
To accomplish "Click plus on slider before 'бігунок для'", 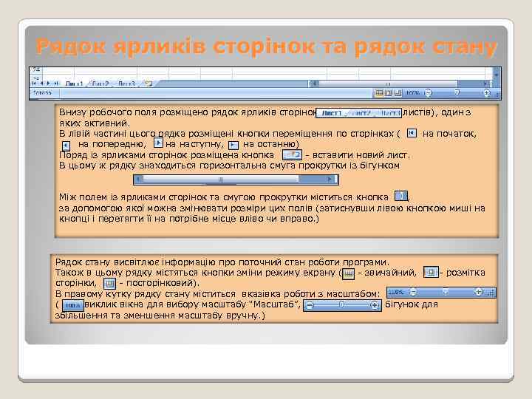I will pyautogui.click(x=375, y=305).
